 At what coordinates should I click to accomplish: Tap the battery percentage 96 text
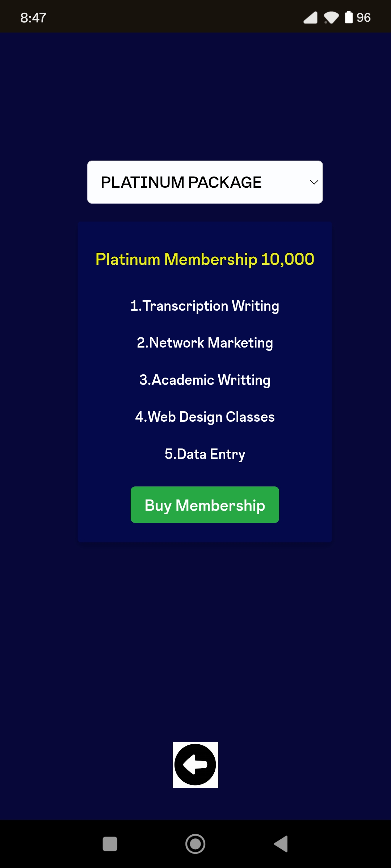pos(363,17)
